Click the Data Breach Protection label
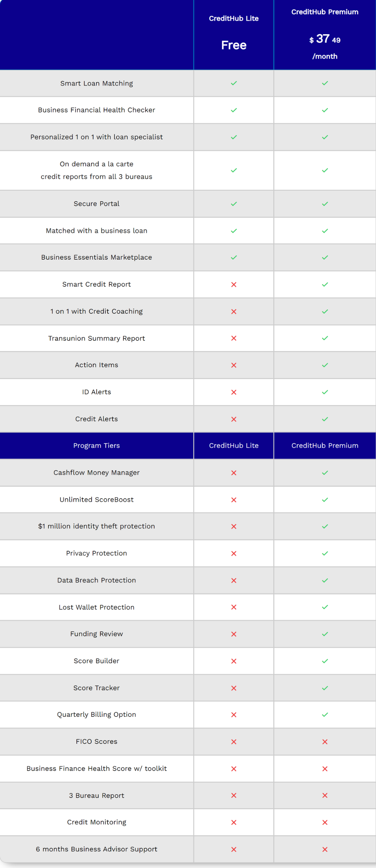Screen dimensions: 376x868 pyautogui.click(x=97, y=580)
